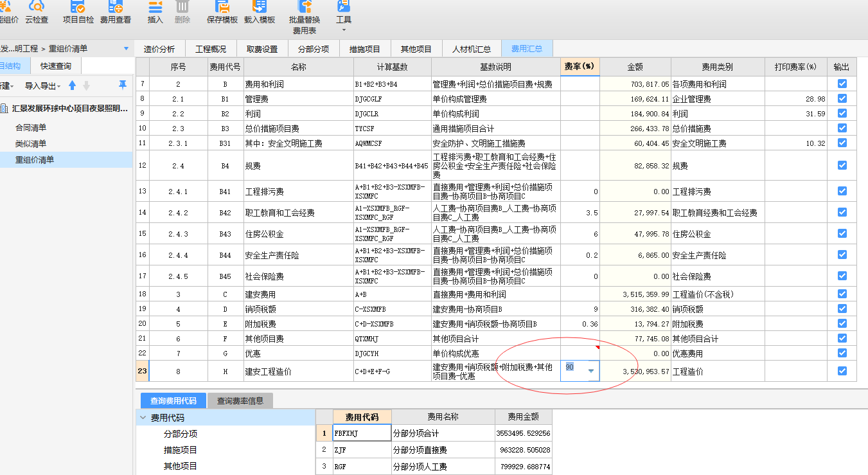Select 措施项目 under 费用代码 tree
The height and width of the screenshot is (475, 868).
pos(181,450)
